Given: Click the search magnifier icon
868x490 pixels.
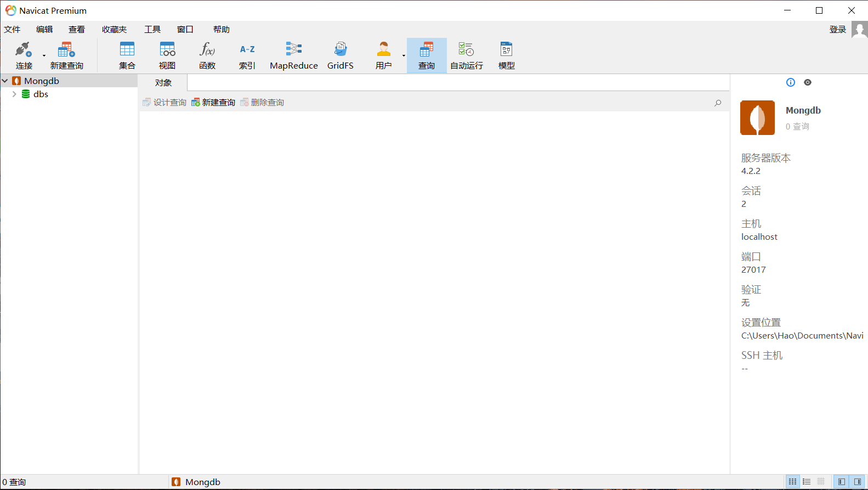Looking at the screenshot, I should tap(718, 103).
